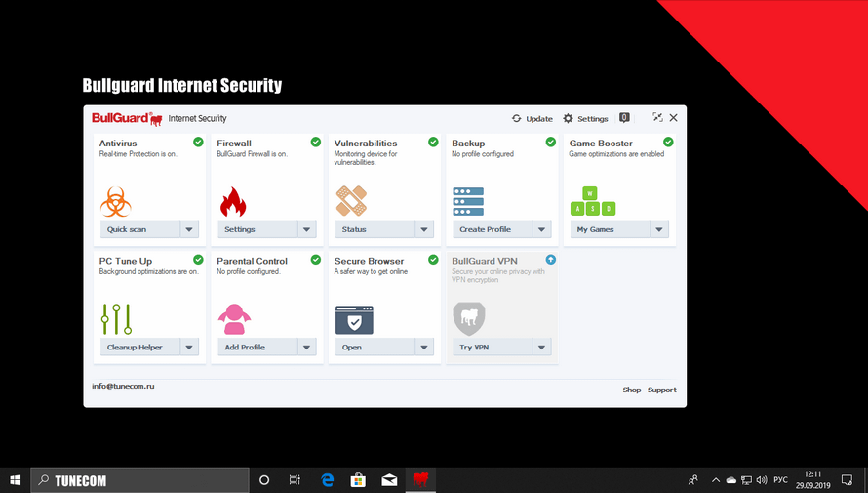Click the BullGuard taskbar icon
868x493 pixels.
(420, 479)
